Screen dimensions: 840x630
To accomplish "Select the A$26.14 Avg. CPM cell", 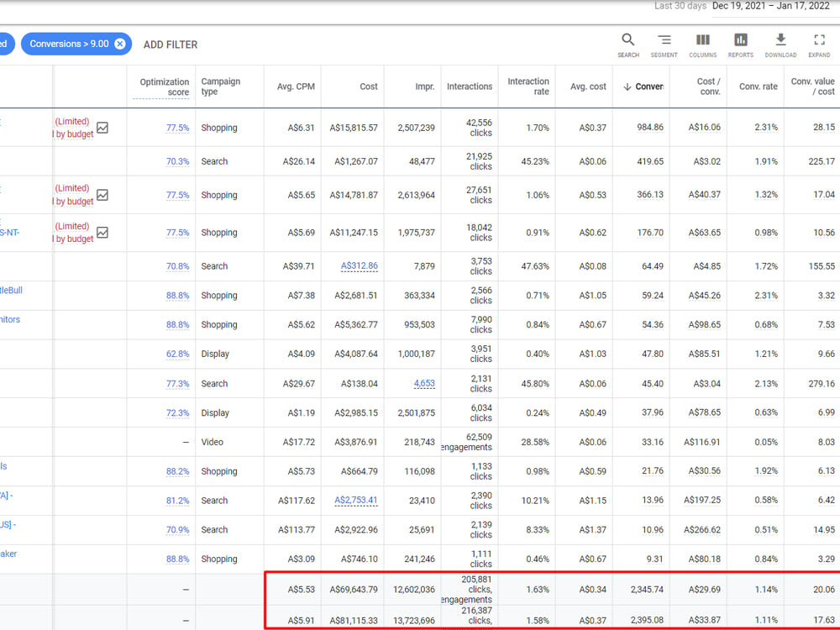I will [x=298, y=161].
